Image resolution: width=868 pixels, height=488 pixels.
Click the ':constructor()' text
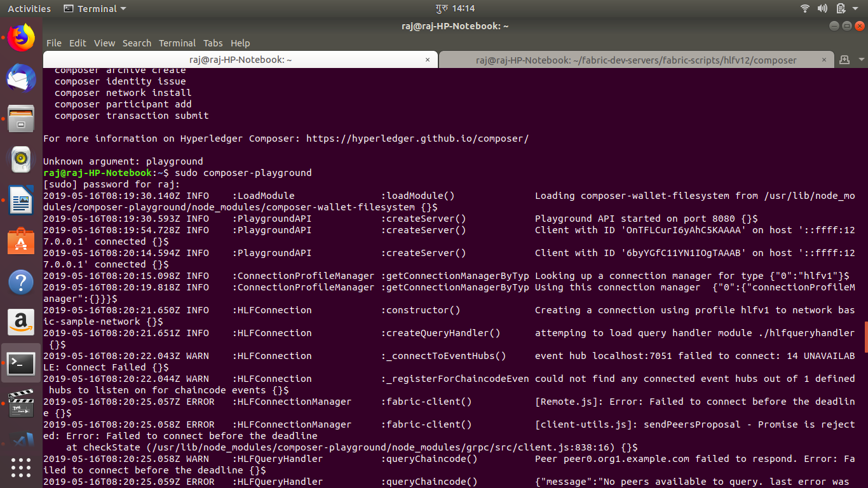point(421,310)
